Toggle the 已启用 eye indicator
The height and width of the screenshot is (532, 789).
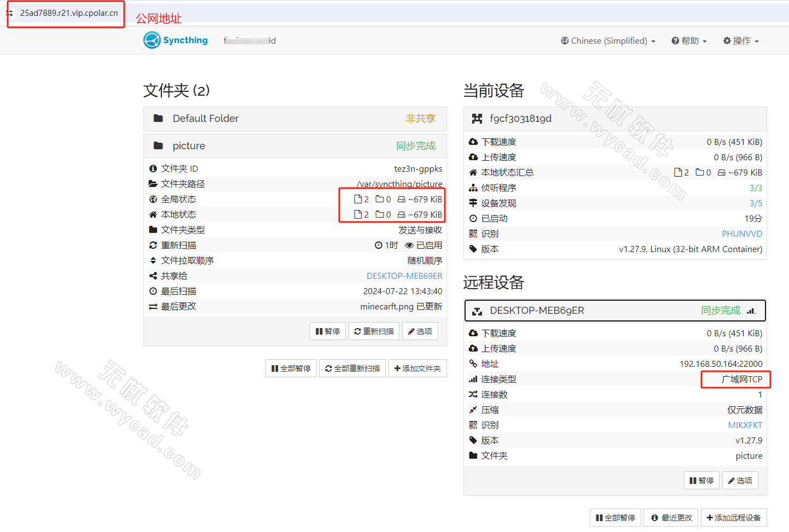pos(410,245)
